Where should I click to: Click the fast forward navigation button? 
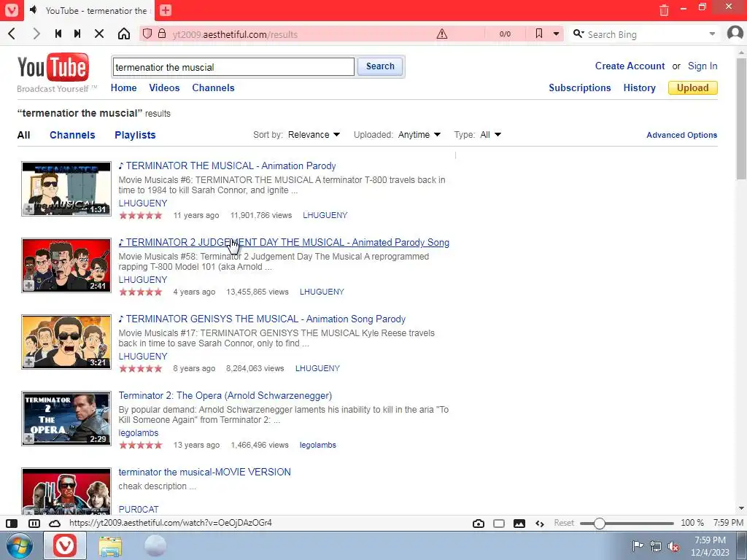click(77, 34)
